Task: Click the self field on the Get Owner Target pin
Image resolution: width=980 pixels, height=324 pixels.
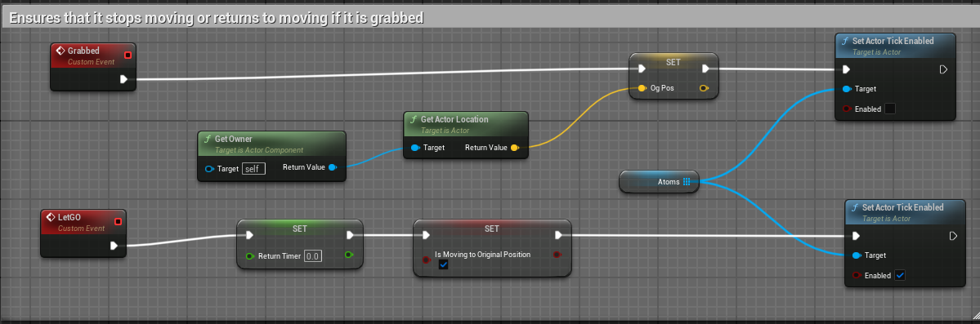Action: [253, 169]
